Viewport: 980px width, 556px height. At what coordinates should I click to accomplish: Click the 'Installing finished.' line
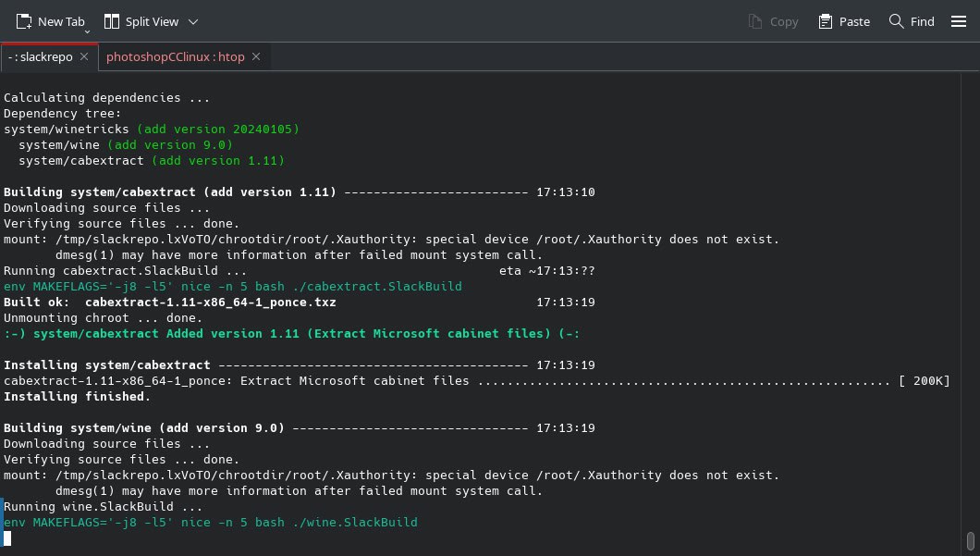point(78,397)
